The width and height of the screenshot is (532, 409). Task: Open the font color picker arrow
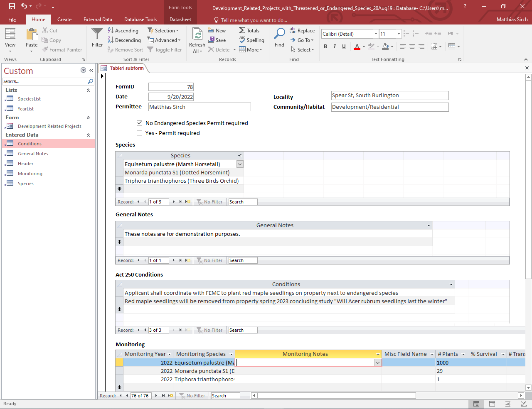pos(364,47)
